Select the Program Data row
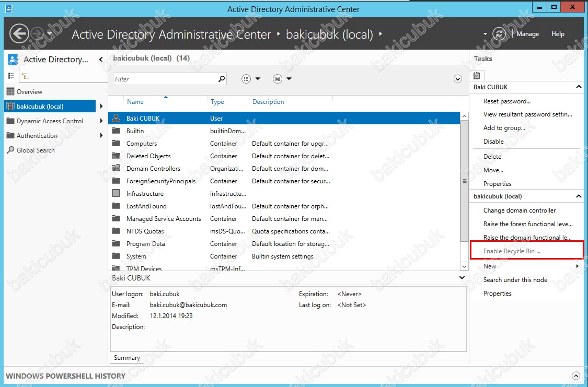This screenshot has height=387, width=588. point(284,243)
